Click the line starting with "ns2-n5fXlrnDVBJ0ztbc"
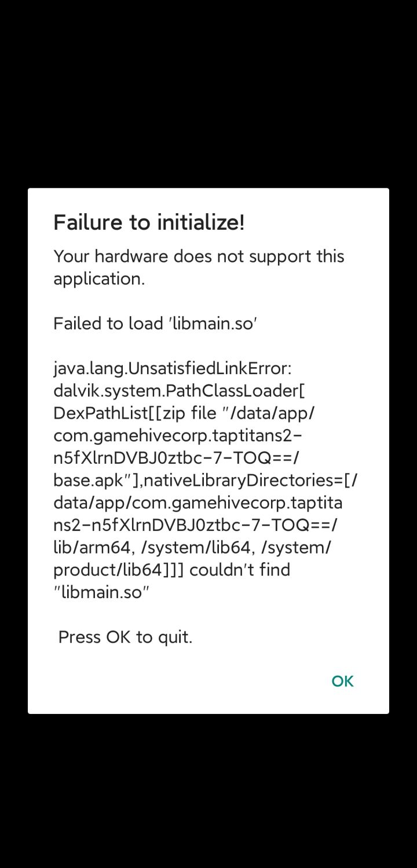The image size is (417, 868). tap(195, 525)
